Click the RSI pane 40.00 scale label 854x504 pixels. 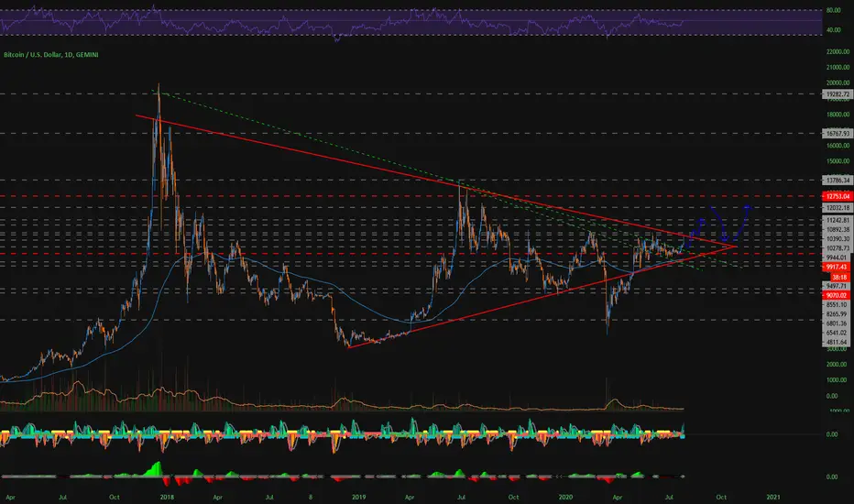tap(833, 30)
